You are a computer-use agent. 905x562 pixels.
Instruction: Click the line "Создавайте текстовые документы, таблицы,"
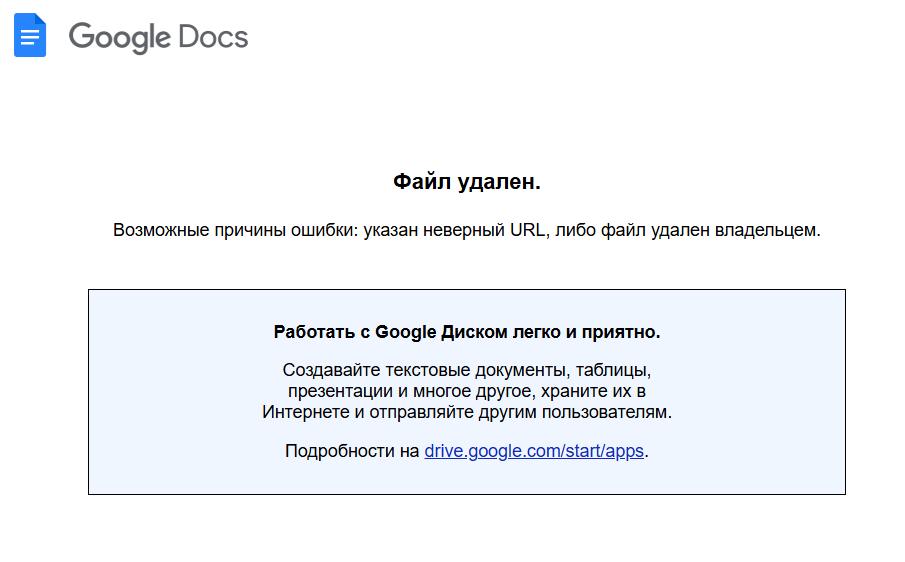(x=467, y=370)
